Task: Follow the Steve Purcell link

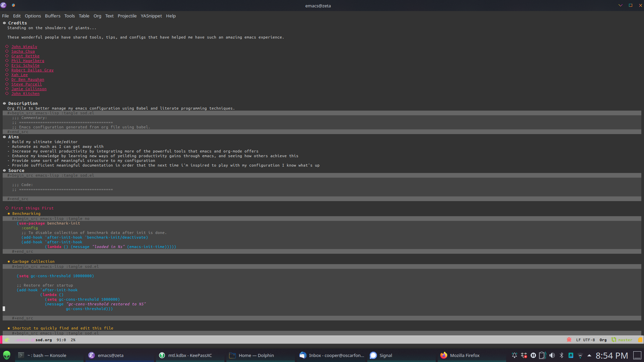Action: pyautogui.click(x=26, y=84)
